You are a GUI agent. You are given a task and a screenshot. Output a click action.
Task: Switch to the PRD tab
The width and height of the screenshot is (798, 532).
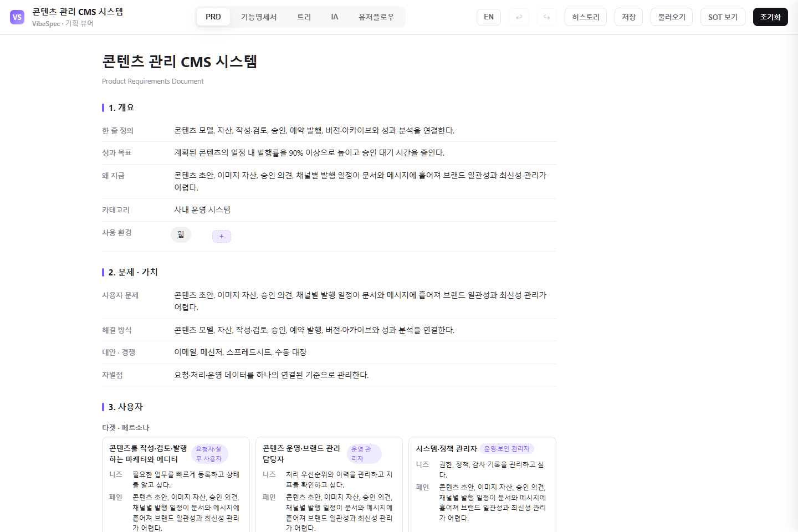[213, 17]
